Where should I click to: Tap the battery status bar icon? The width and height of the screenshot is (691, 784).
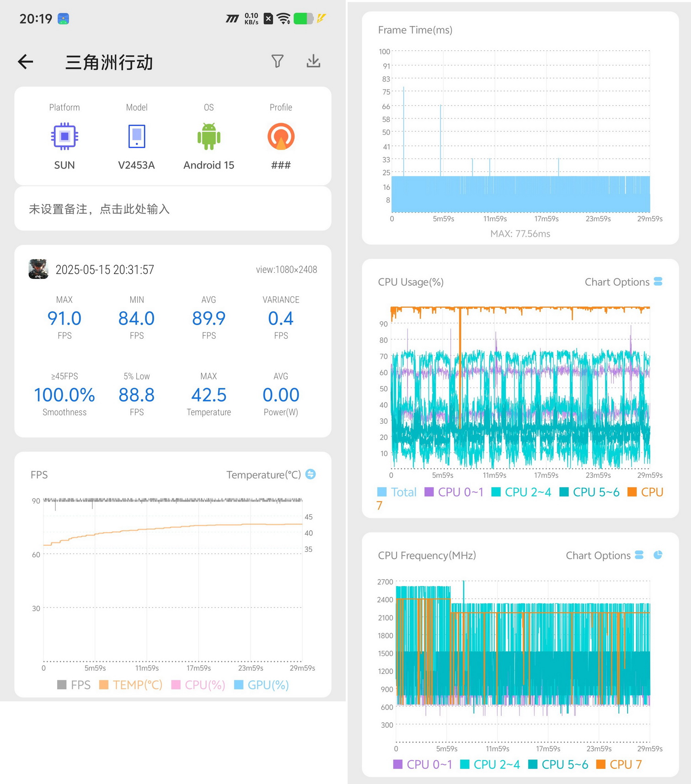point(303,19)
